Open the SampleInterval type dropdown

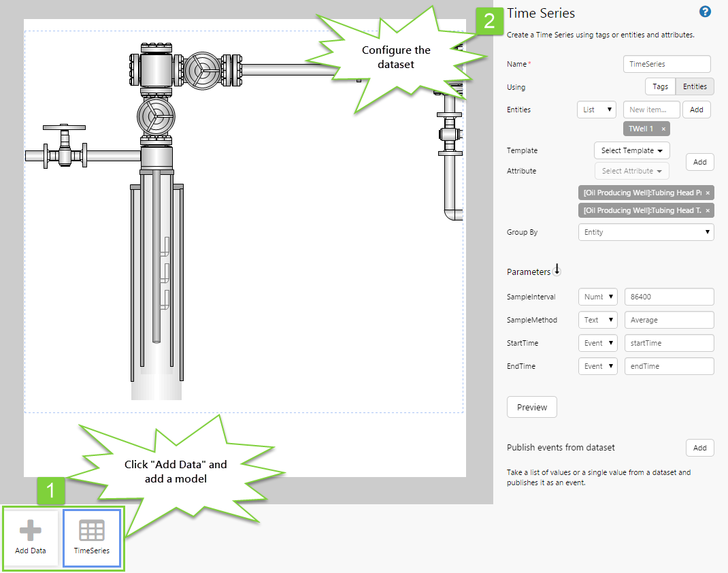click(x=597, y=297)
